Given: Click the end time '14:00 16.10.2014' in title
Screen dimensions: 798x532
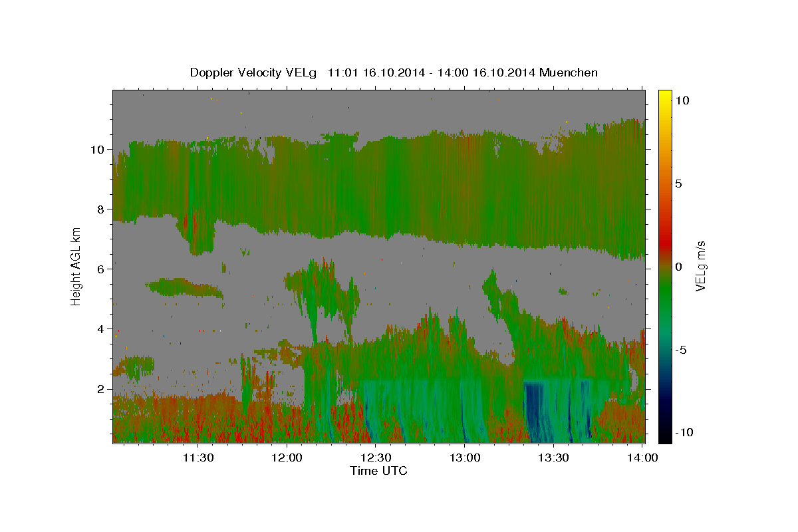Looking at the screenshot, I should pos(485,72).
